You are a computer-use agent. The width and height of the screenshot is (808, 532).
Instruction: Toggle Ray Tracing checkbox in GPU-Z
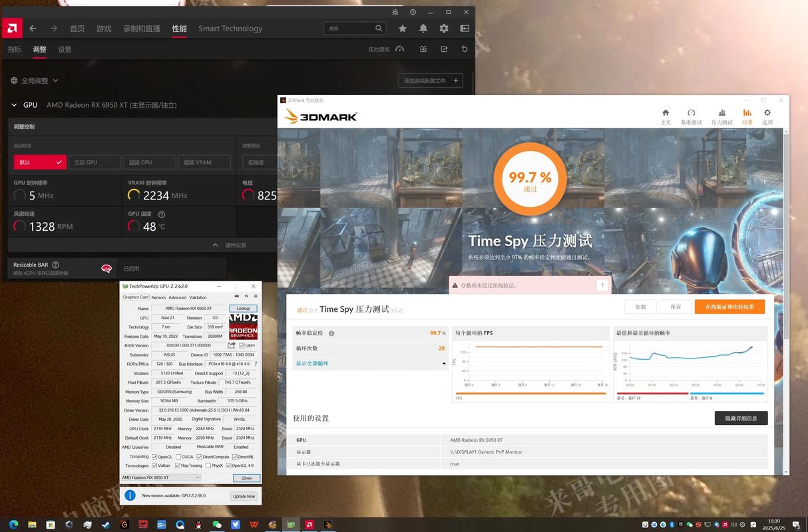point(178,465)
